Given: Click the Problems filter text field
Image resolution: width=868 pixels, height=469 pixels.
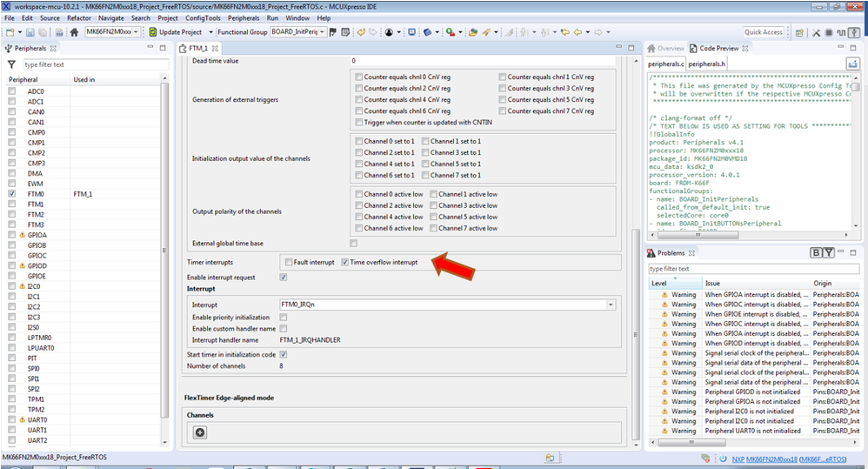Looking at the screenshot, I should 754,269.
